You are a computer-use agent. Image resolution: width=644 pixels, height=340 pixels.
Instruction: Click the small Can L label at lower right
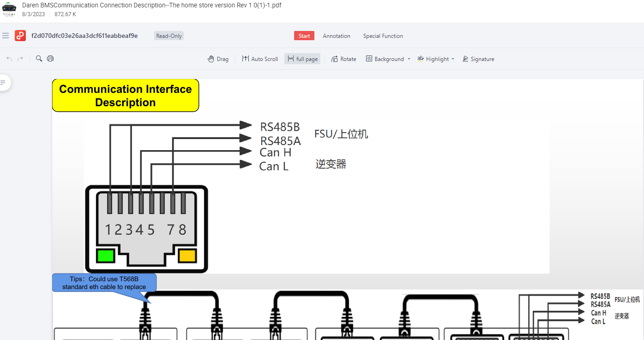click(598, 321)
